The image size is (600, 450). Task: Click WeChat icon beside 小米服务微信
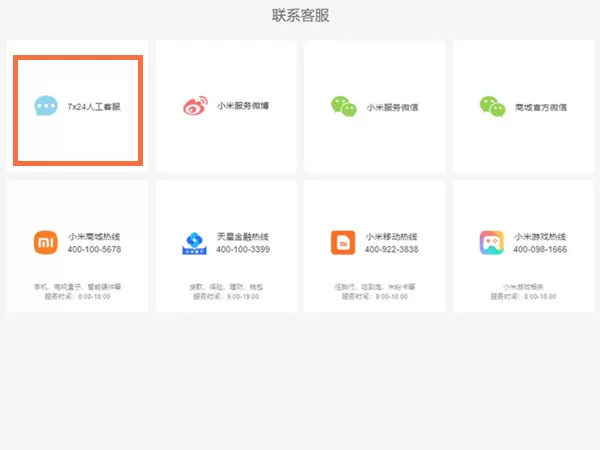344,106
